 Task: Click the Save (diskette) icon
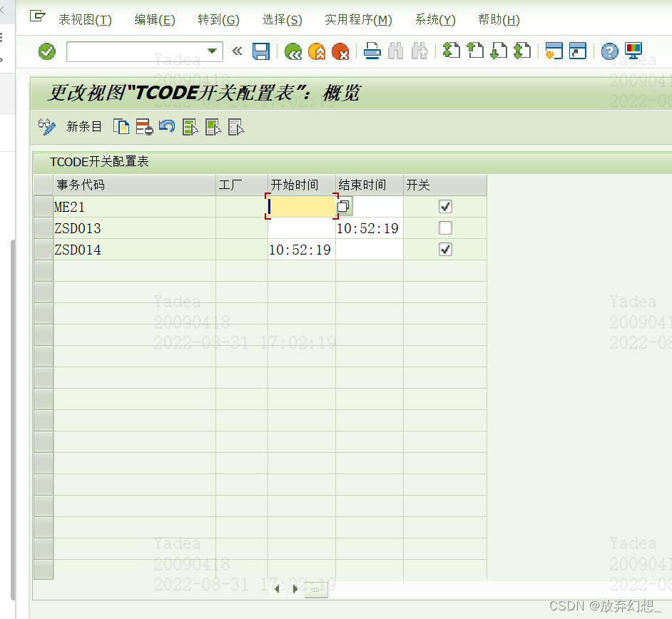point(260,51)
